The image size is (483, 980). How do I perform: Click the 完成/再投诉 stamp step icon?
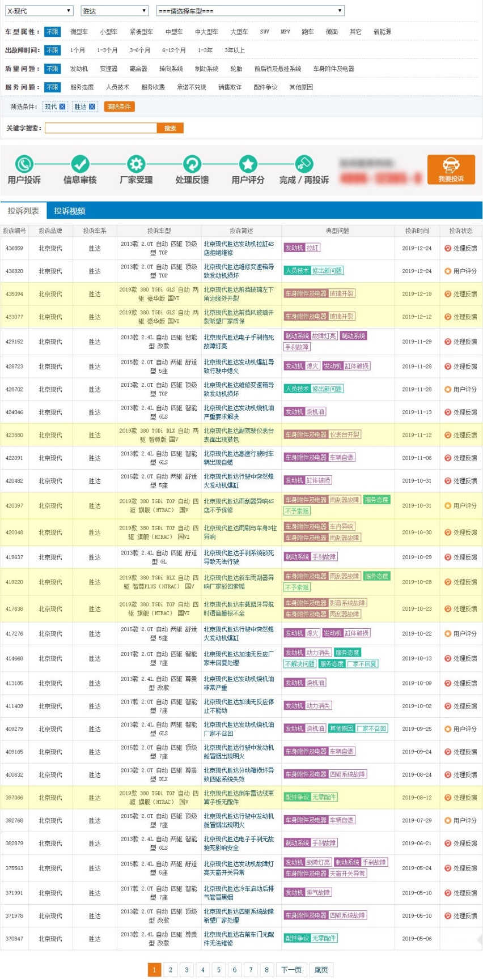point(304,164)
